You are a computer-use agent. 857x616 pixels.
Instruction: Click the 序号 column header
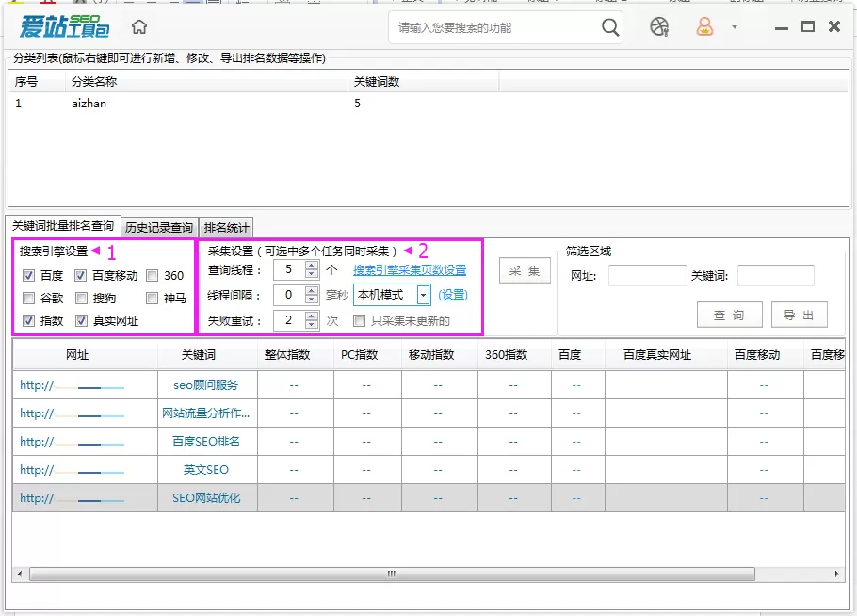(x=38, y=81)
